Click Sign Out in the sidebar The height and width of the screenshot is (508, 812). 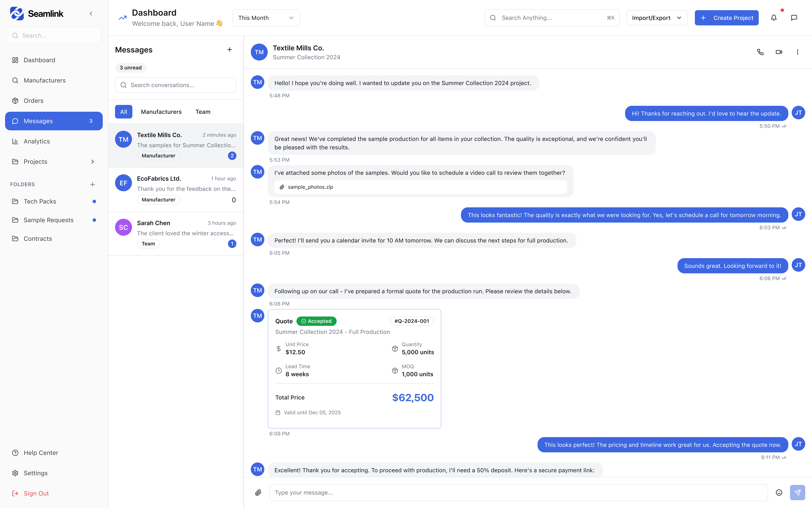pos(36,493)
